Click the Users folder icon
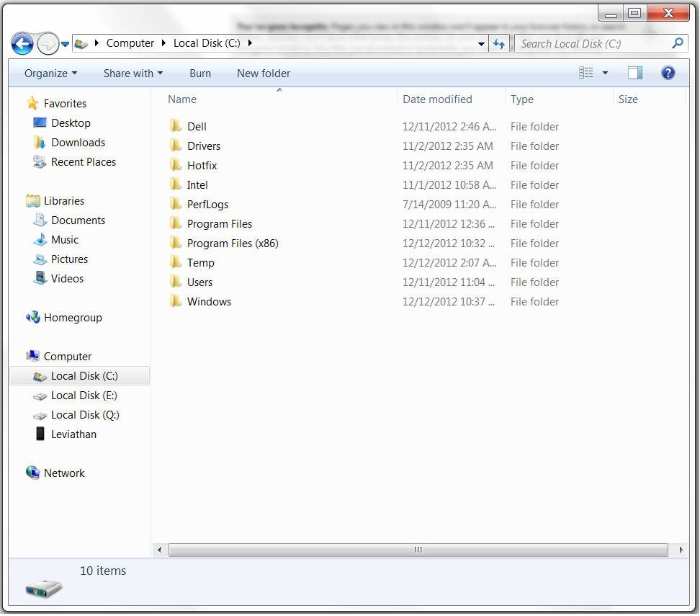 pos(176,282)
